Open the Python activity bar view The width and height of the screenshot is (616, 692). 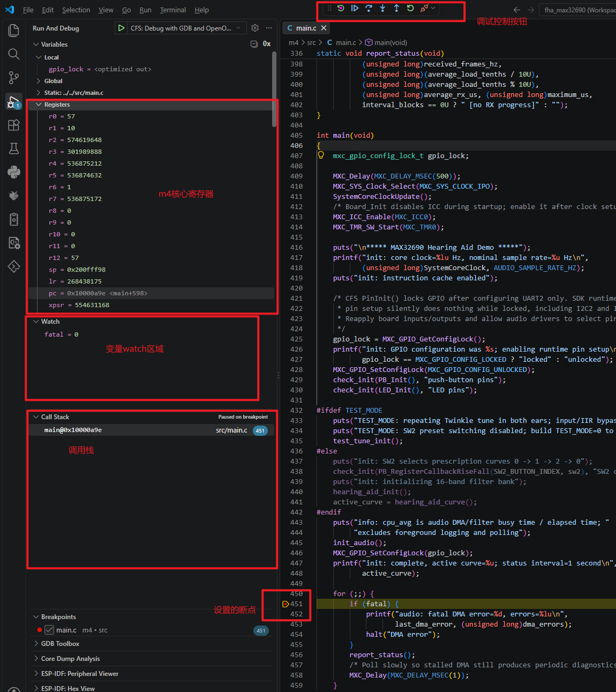click(x=14, y=172)
